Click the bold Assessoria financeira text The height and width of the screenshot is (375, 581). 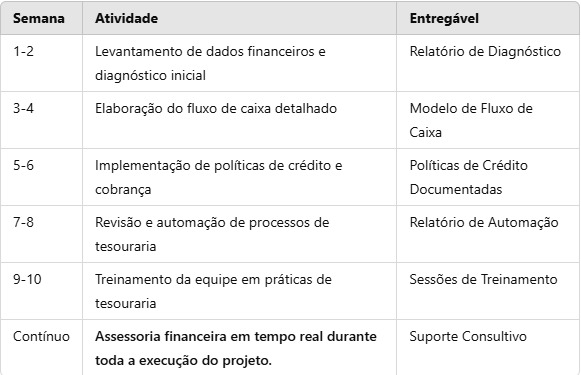(236, 348)
